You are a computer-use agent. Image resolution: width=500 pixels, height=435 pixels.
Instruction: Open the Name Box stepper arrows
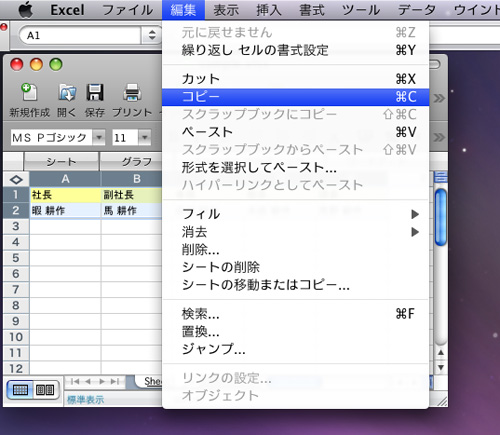(x=152, y=35)
